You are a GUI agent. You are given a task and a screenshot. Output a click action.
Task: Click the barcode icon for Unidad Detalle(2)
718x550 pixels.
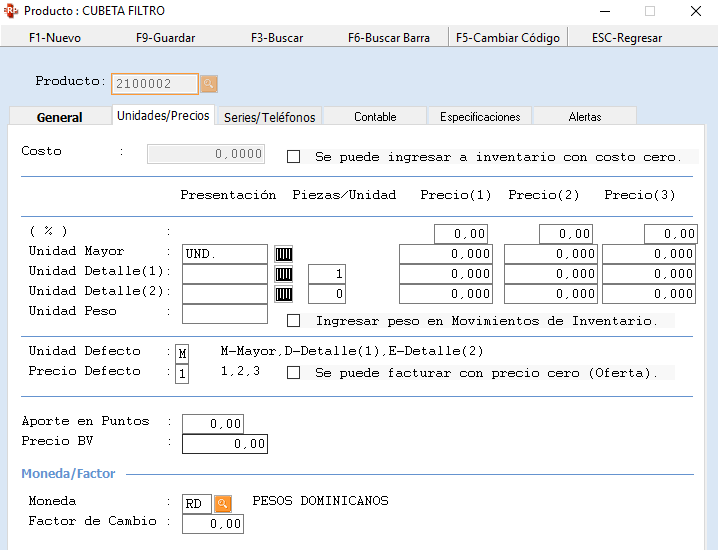coord(284,294)
